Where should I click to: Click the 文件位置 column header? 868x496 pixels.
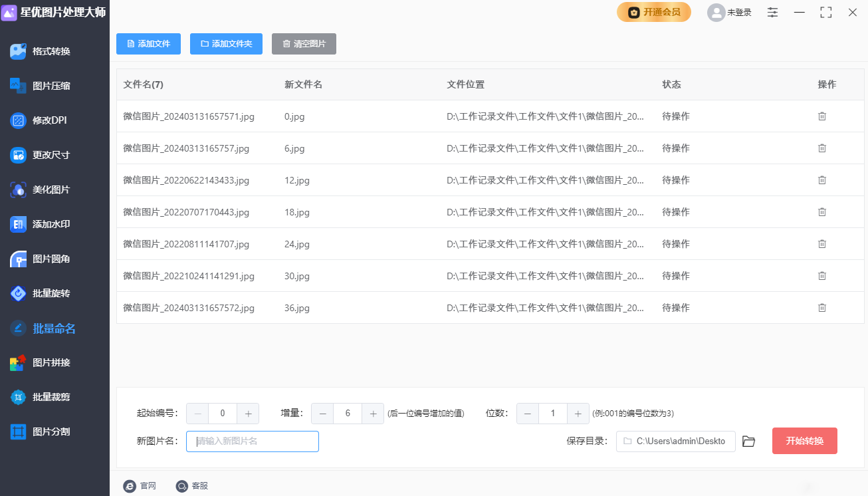(466, 84)
